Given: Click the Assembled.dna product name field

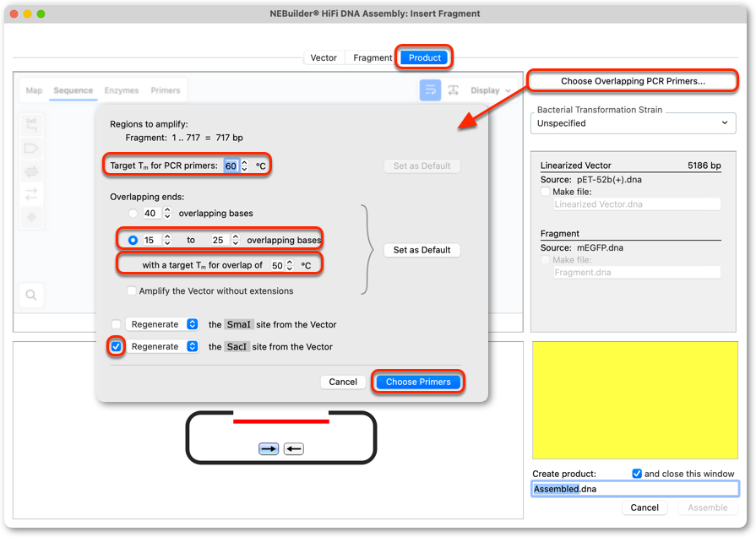Looking at the screenshot, I should (634, 489).
